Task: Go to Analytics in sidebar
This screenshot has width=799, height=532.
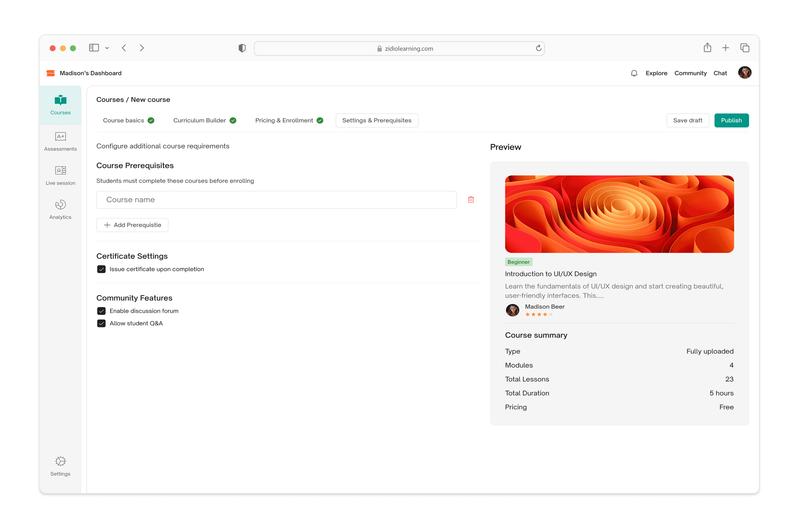Action: [60, 209]
